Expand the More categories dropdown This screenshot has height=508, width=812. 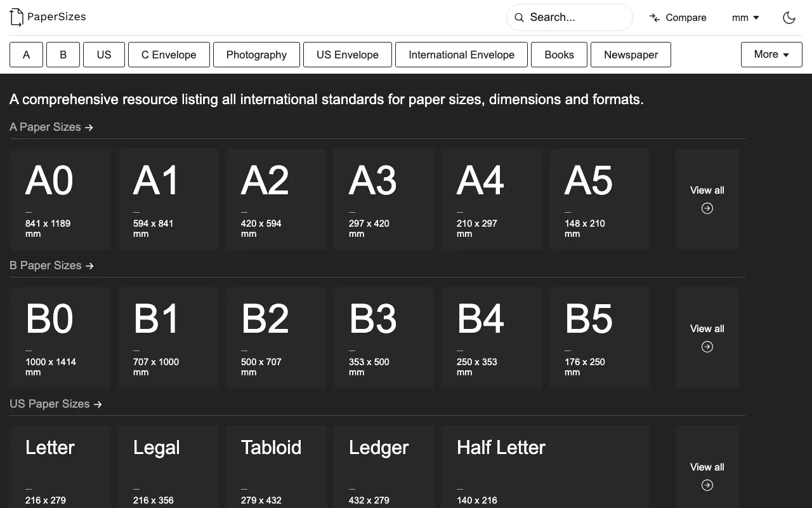coord(771,55)
